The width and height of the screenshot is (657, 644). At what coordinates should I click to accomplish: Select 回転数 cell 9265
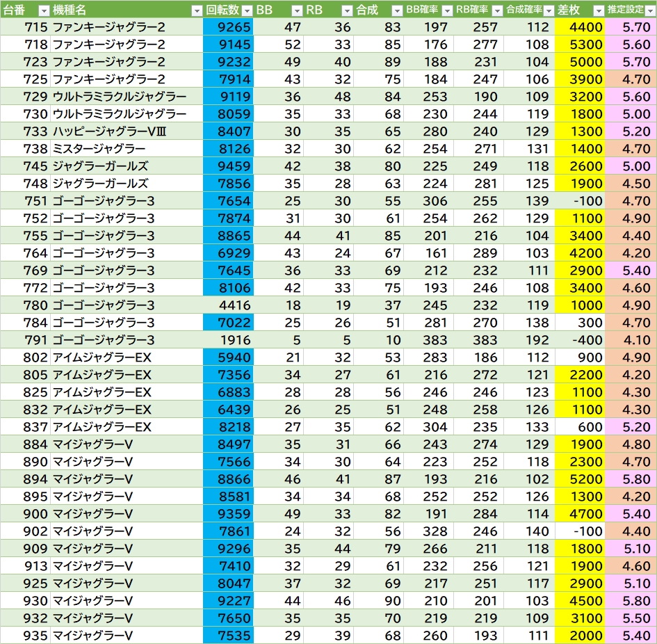[228, 27]
